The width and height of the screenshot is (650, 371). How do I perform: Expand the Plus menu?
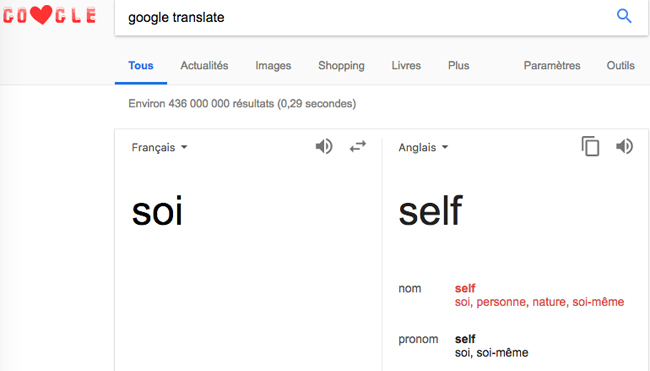tap(458, 65)
